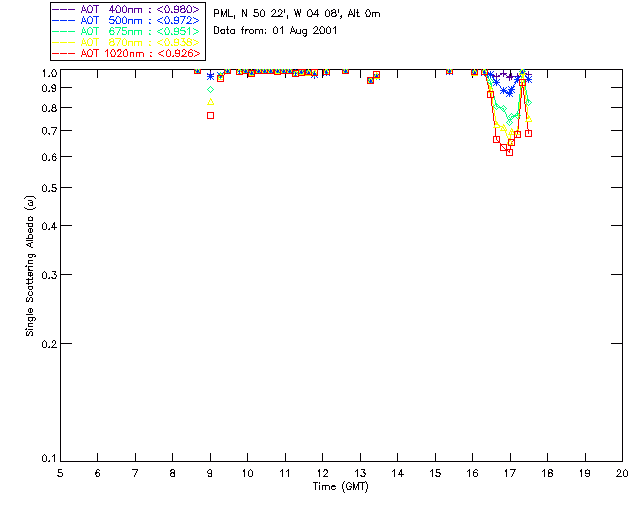Click the isolated yellow triangle marker at 9 GMT
The width and height of the screenshot is (640, 512).
[x=211, y=102]
